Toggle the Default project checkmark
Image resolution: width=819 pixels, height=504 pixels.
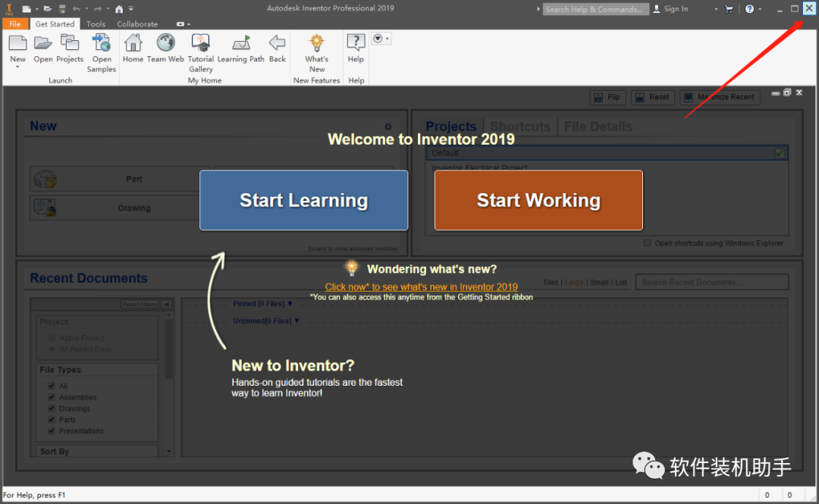coord(780,153)
